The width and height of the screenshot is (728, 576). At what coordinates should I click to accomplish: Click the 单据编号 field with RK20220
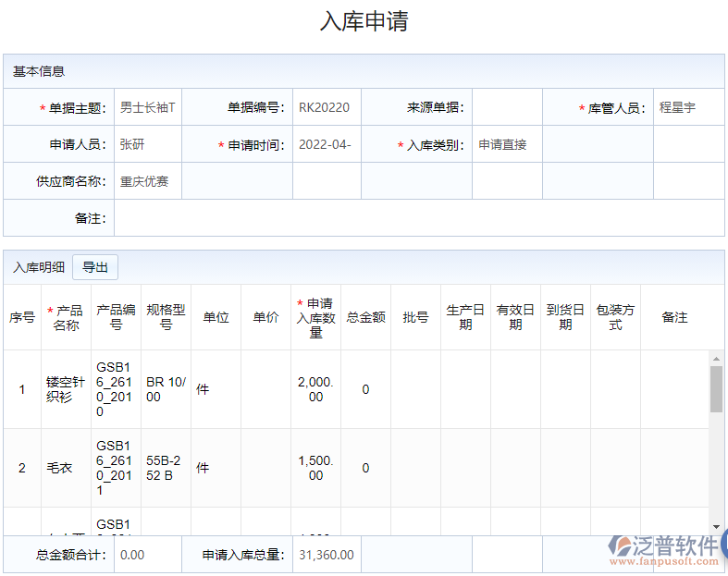(326, 108)
